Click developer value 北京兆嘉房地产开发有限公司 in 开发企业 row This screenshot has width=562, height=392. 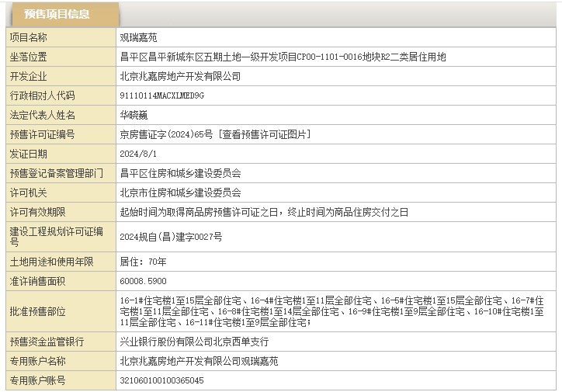tap(180, 76)
